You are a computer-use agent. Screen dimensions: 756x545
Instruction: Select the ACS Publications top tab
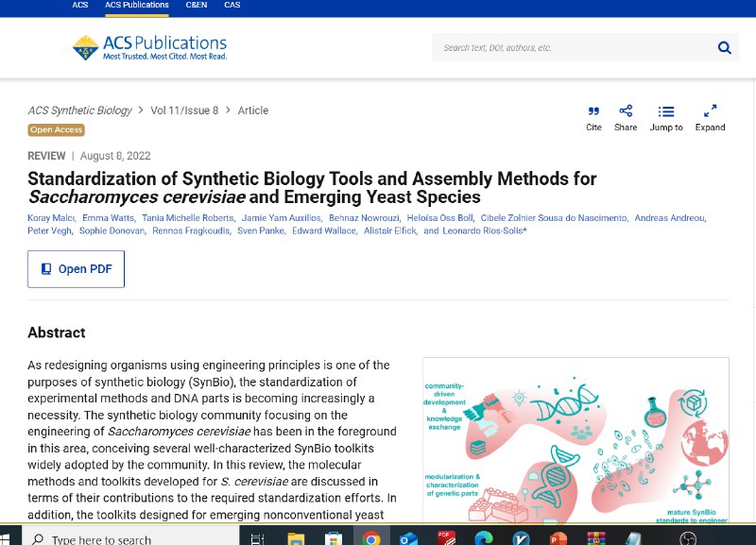(x=137, y=5)
